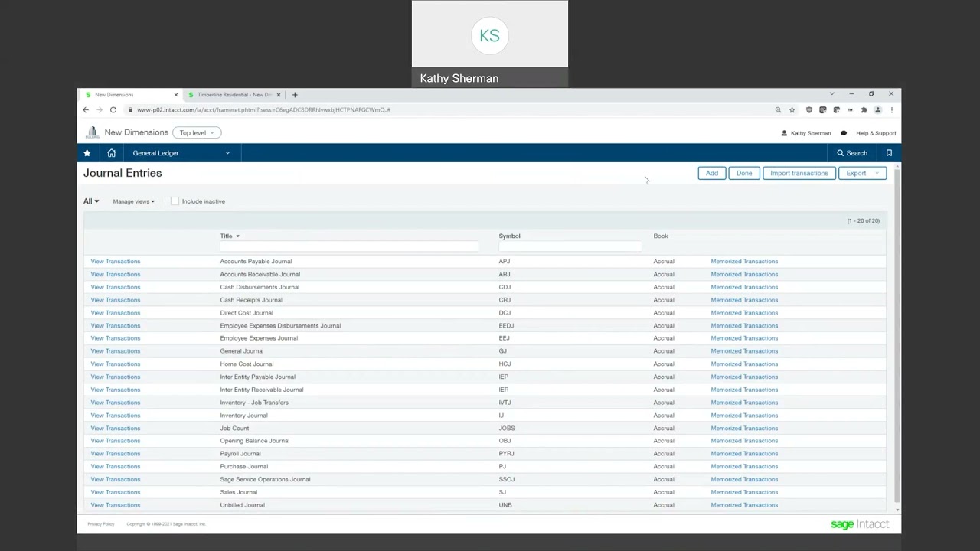
Task: View Transactions for Direct Cost Journal
Action: click(x=116, y=313)
